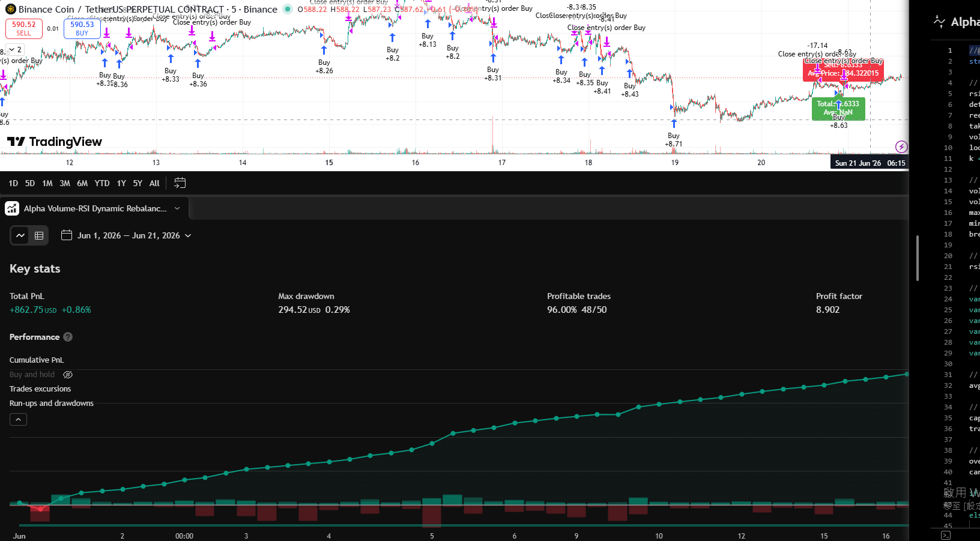Toggle the Trades excursions series
Screen dimensions: 980x541
(x=40, y=389)
